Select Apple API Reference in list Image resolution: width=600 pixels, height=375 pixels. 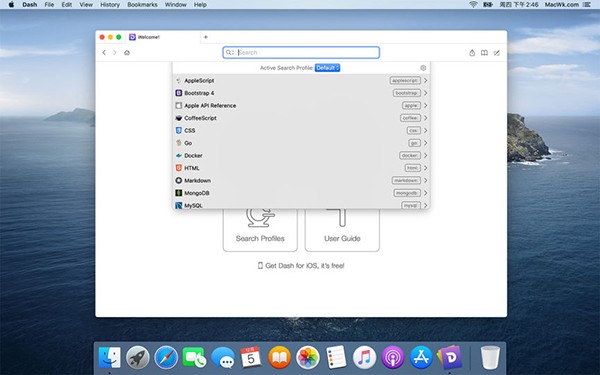(x=301, y=106)
